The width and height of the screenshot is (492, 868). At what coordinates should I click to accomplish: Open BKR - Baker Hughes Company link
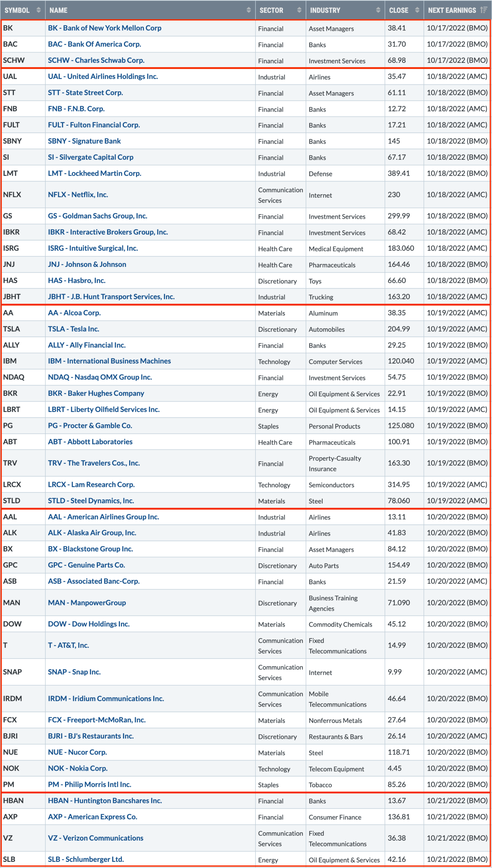(96, 393)
